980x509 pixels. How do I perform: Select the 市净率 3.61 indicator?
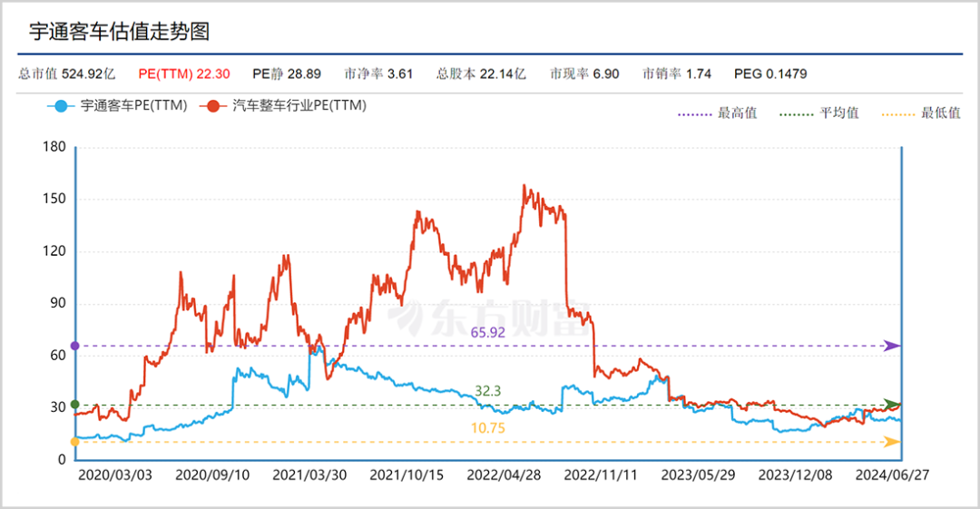pos(378,73)
